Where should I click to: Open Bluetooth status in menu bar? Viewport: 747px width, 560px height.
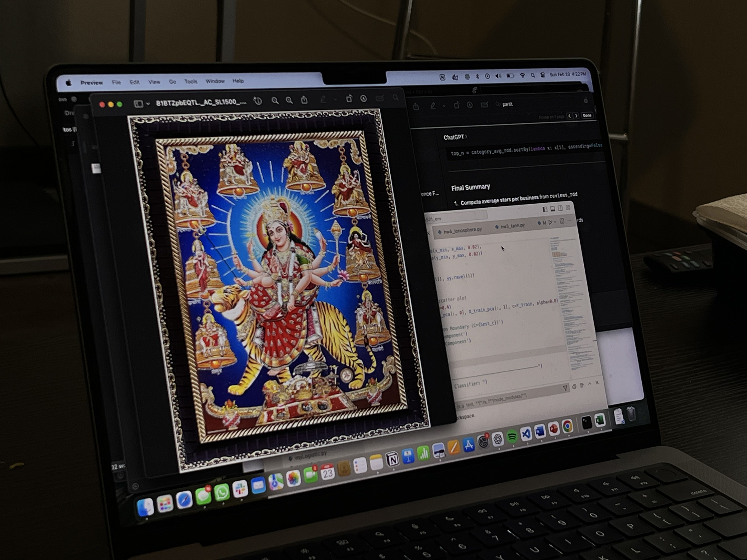coord(477,77)
